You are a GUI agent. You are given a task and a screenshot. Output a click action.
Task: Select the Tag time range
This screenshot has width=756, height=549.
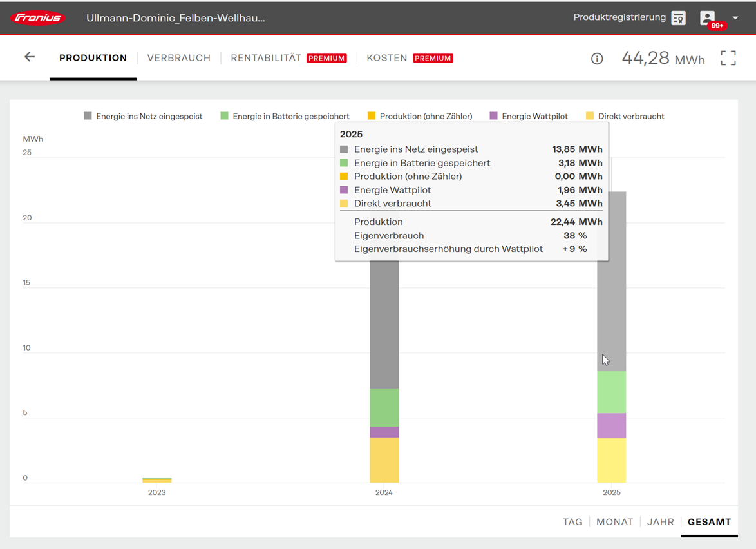[x=572, y=522]
